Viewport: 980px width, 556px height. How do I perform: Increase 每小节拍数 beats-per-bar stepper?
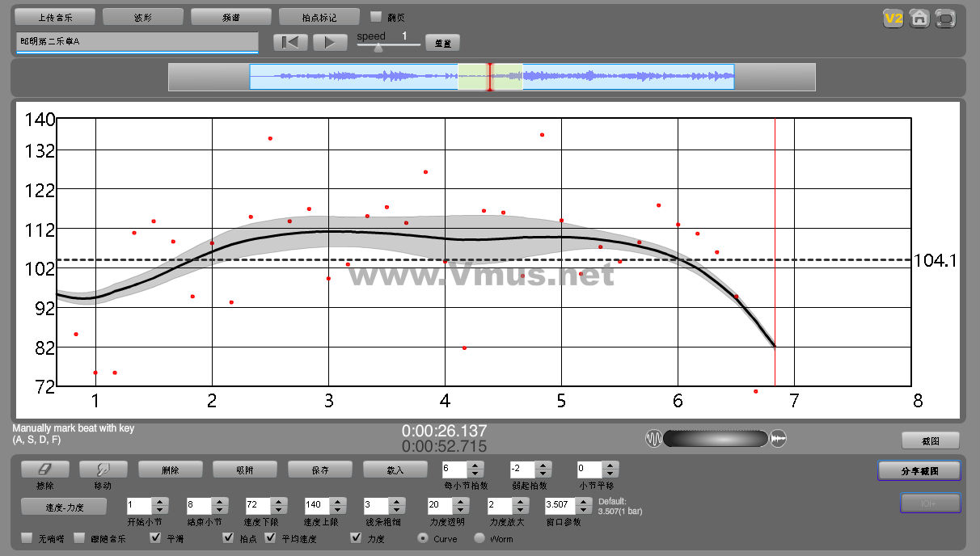(475, 465)
